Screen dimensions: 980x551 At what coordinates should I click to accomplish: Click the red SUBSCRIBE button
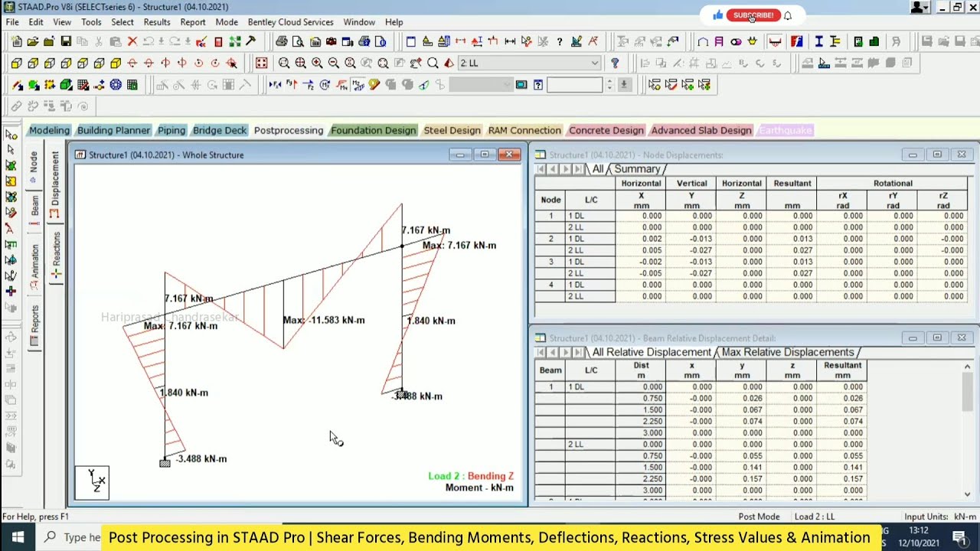753,15
